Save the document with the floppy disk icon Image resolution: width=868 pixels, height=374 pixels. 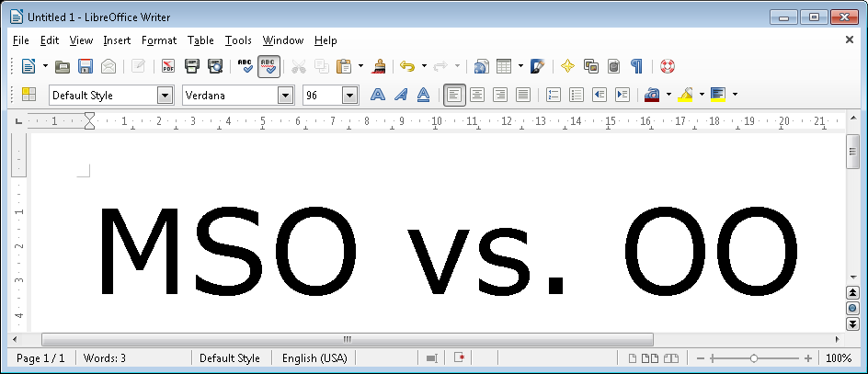86,66
